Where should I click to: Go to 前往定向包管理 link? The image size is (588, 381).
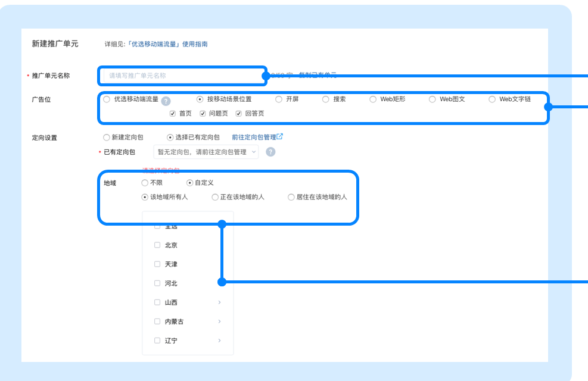253,137
